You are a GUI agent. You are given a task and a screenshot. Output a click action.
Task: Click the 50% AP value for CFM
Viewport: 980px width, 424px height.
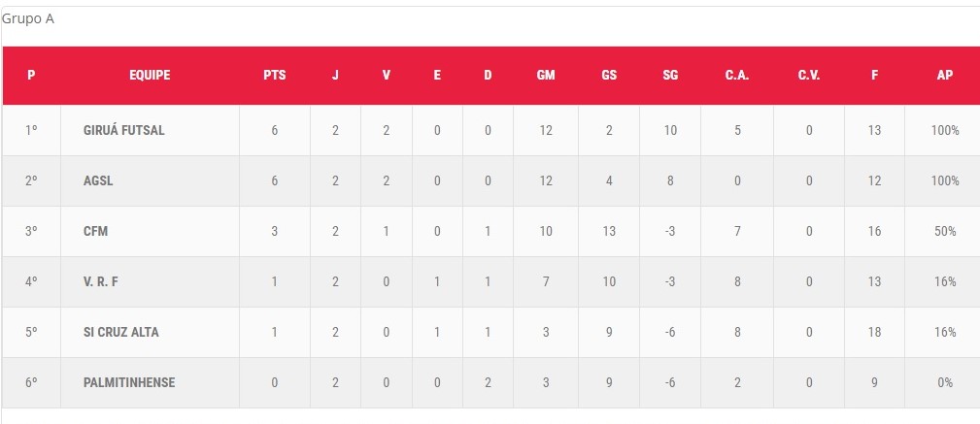(945, 231)
